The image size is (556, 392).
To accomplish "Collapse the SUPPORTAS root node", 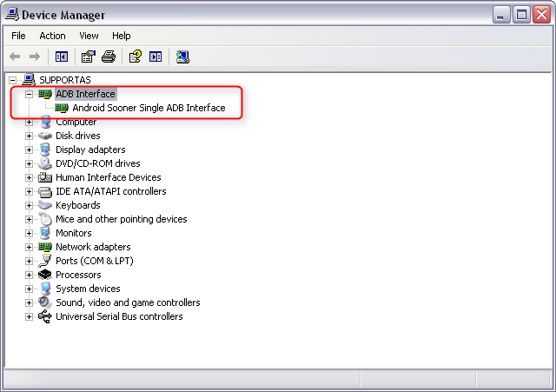I will click(x=12, y=80).
